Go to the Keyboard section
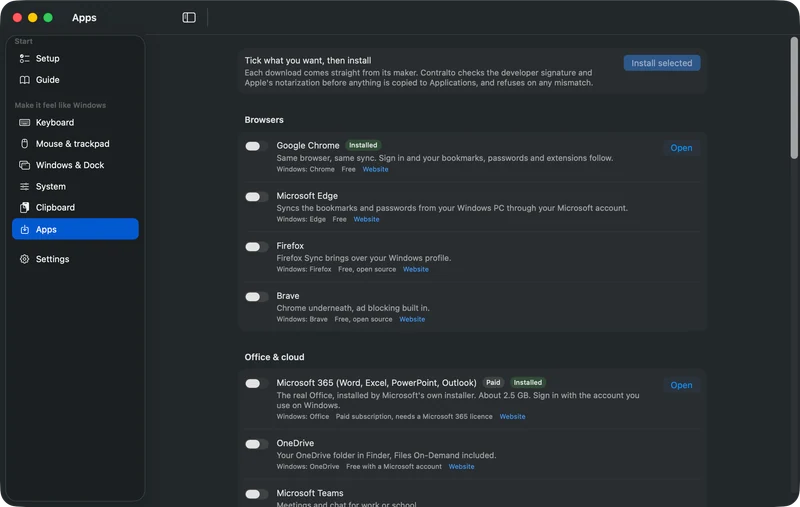800x507 pixels. click(75, 122)
